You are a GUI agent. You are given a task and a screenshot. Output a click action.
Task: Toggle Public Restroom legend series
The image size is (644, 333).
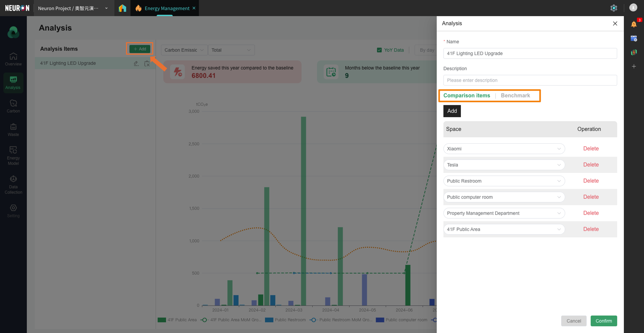(285, 320)
